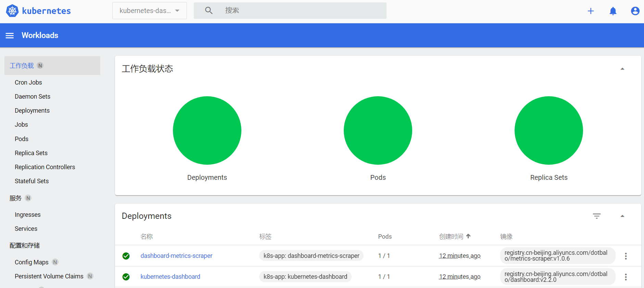Viewport: 644px width, 288px height.
Task: Open Services page
Action: click(x=26, y=229)
